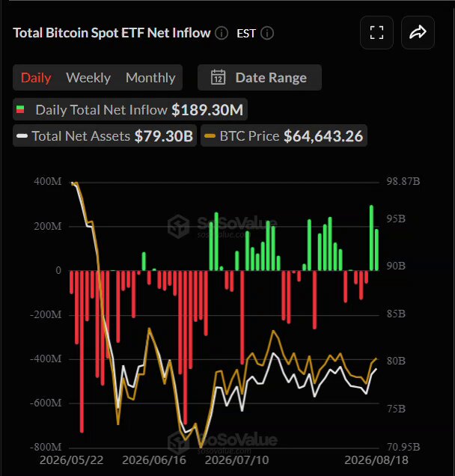Click the 98.87B right axis label
455x476 pixels.
403,182
